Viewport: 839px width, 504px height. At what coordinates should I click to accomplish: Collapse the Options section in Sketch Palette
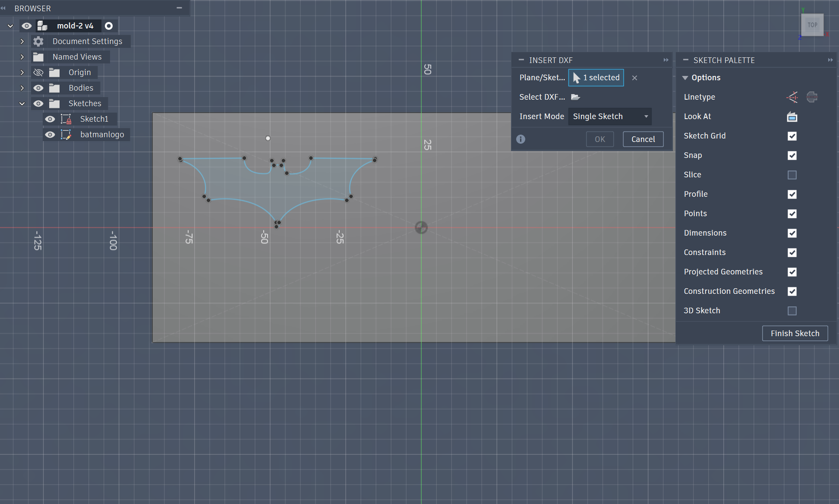(685, 78)
